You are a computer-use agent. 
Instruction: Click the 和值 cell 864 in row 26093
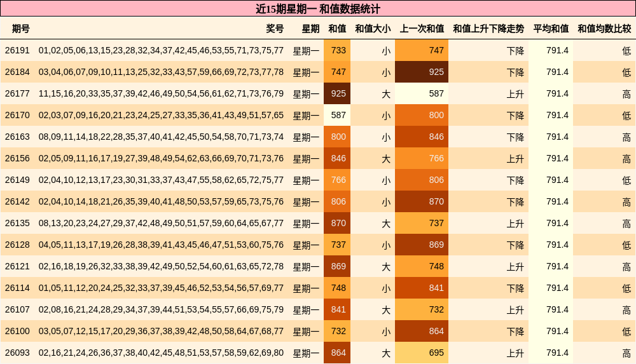pos(337,353)
